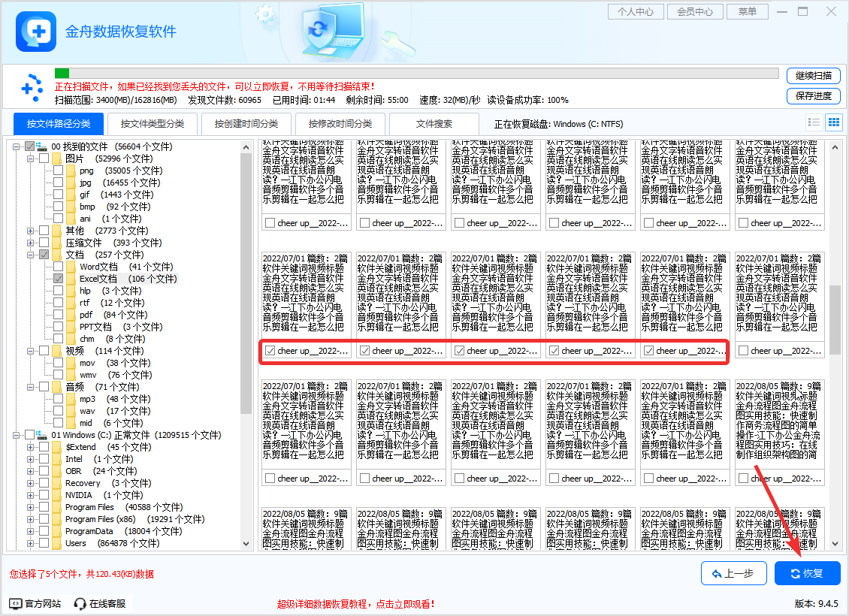This screenshot has width=849, height=616.
Task: Click the mp3 folder icon
Action: pyautogui.click(x=71, y=398)
